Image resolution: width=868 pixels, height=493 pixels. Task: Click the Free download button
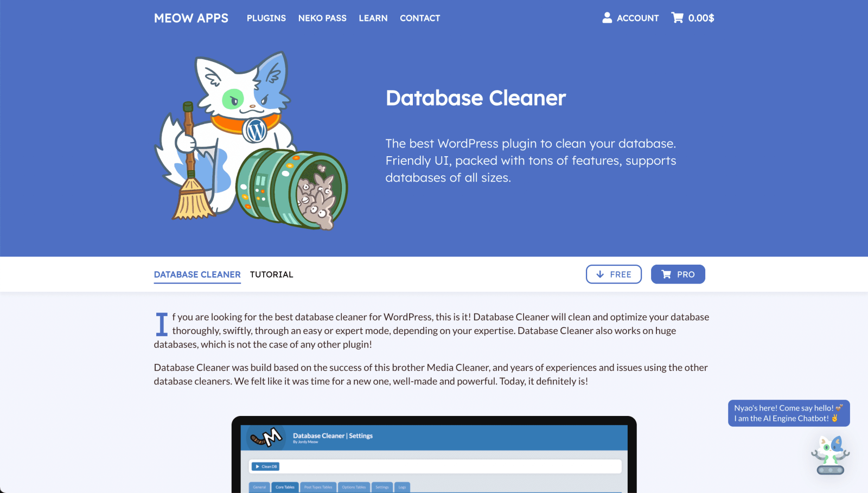(x=614, y=274)
